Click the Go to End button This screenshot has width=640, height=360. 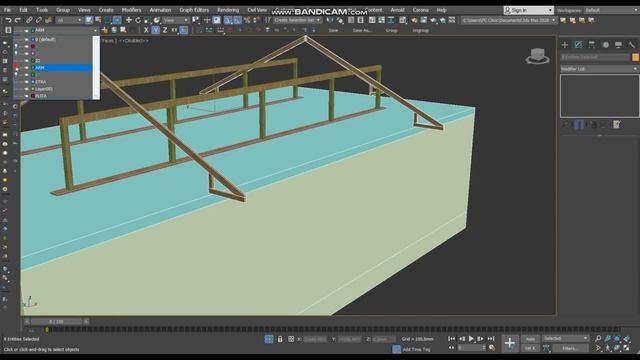point(491,339)
